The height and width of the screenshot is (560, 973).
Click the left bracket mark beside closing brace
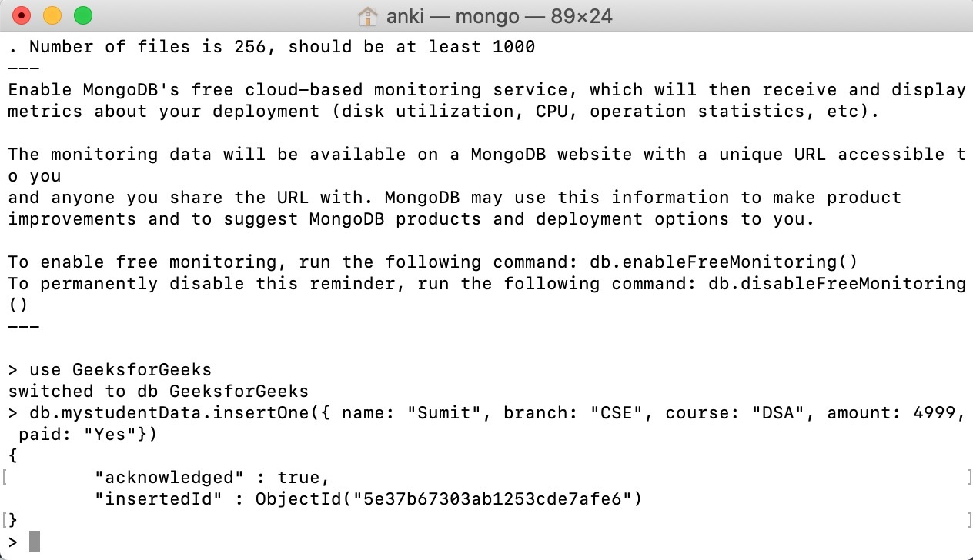pyautogui.click(x=4, y=520)
